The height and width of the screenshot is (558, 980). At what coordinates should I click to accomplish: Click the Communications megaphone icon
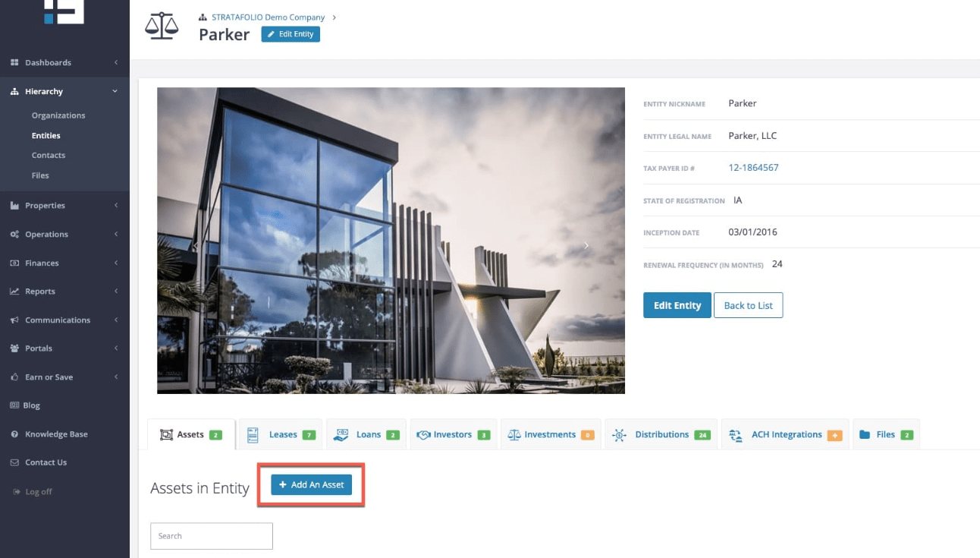(x=14, y=320)
